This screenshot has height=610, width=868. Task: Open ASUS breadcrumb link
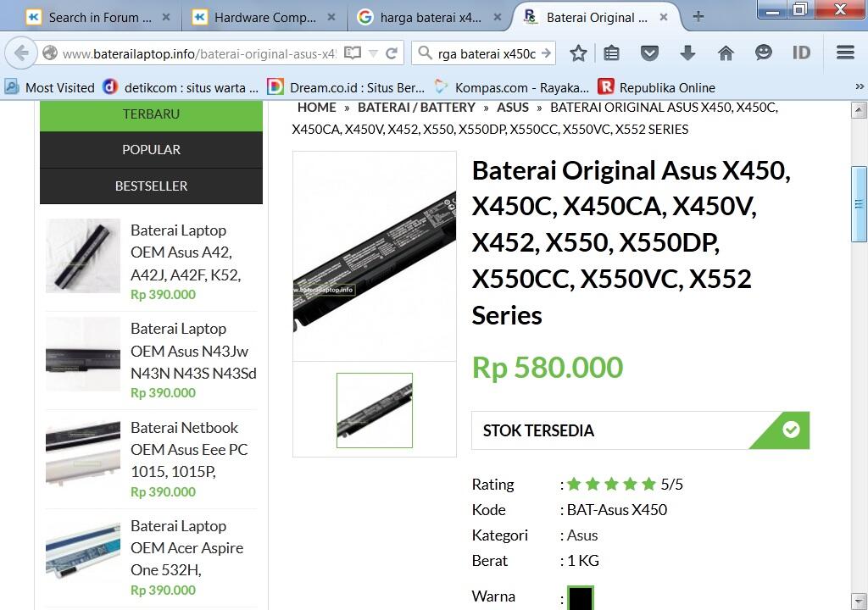[x=513, y=107]
